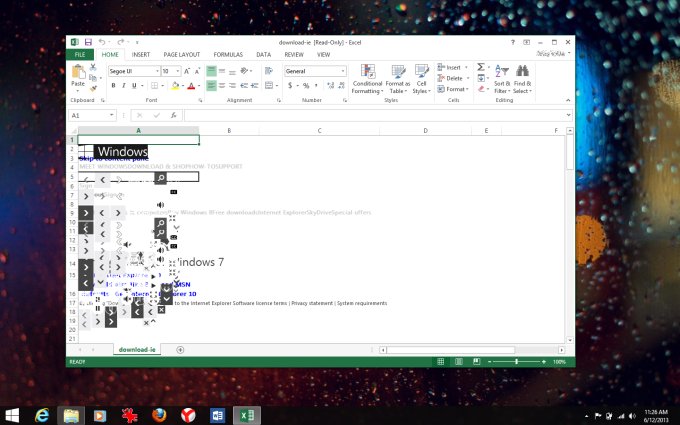Viewport: 680px width, 425px height.
Task: Undo the last action
Action: pos(102,42)
